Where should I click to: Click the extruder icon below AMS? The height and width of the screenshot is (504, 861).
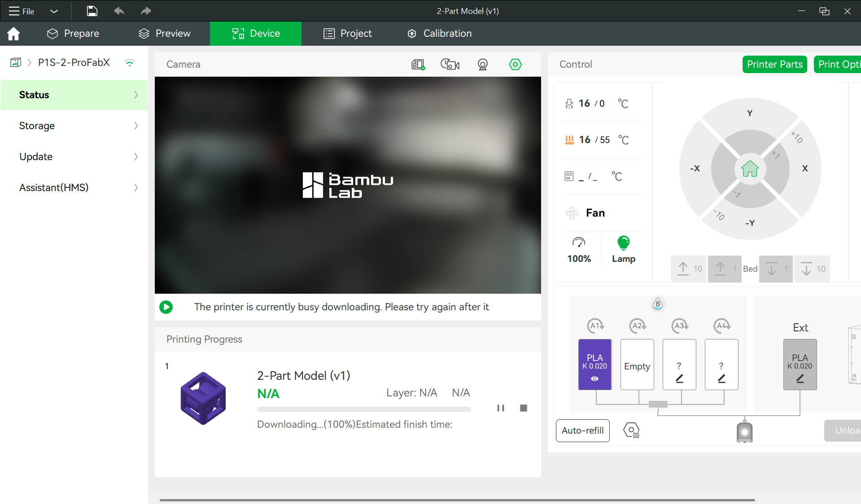coord(745,431)
